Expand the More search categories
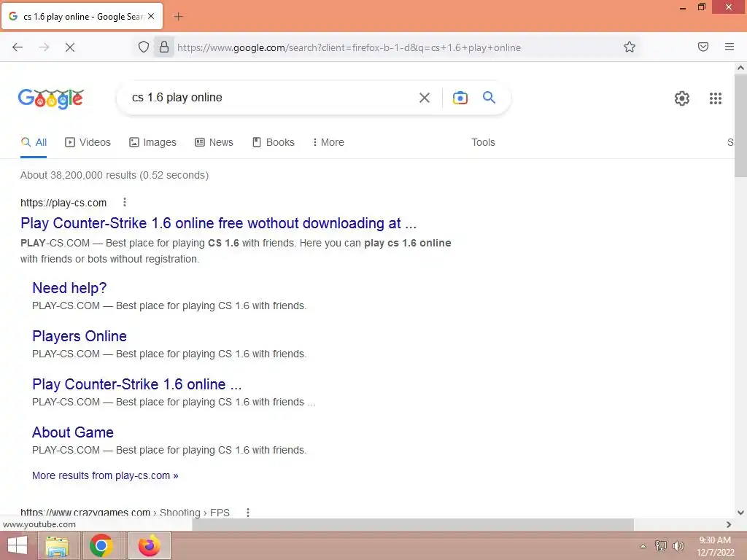 click(328, 142)
